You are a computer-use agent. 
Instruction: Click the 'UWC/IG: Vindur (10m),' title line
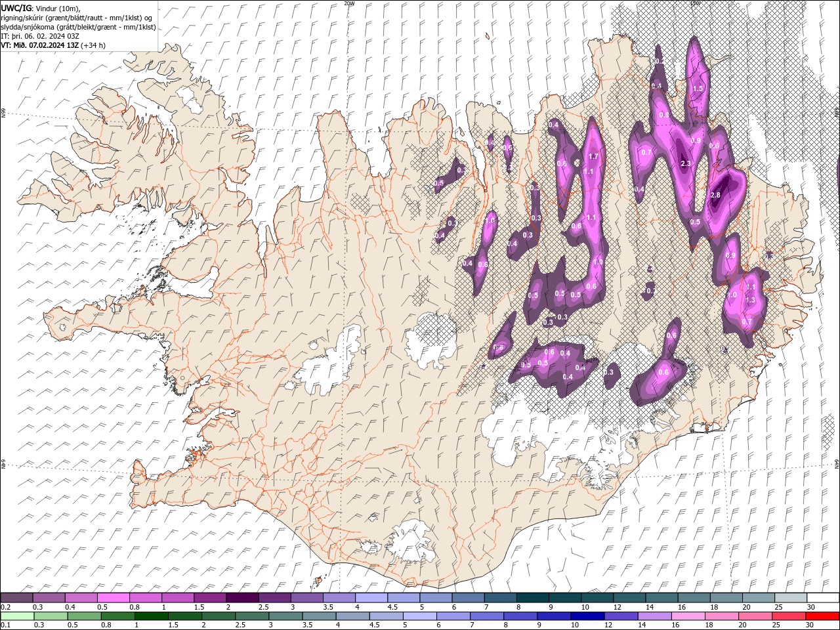coord(41,8)
